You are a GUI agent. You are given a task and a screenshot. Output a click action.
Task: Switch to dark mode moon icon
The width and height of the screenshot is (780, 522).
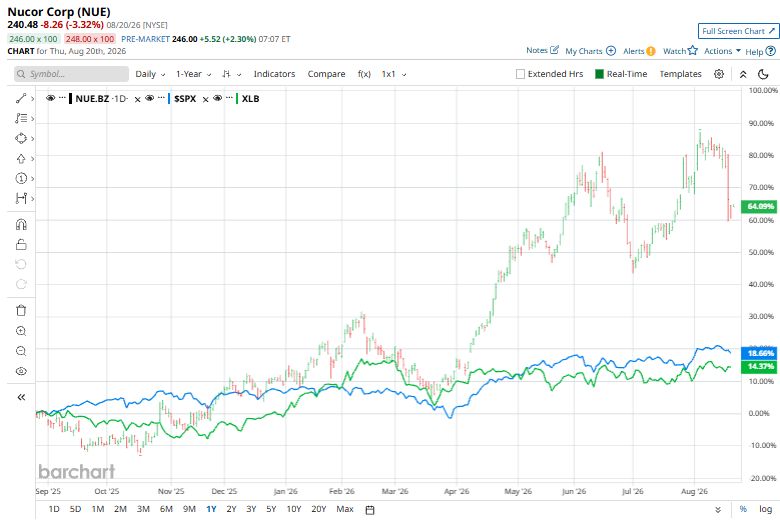763,74
